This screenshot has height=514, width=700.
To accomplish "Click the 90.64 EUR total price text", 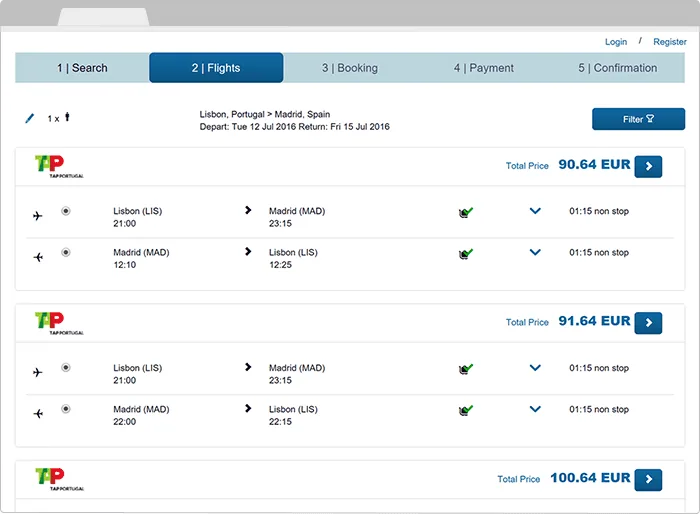I will [x=594, y=164].
